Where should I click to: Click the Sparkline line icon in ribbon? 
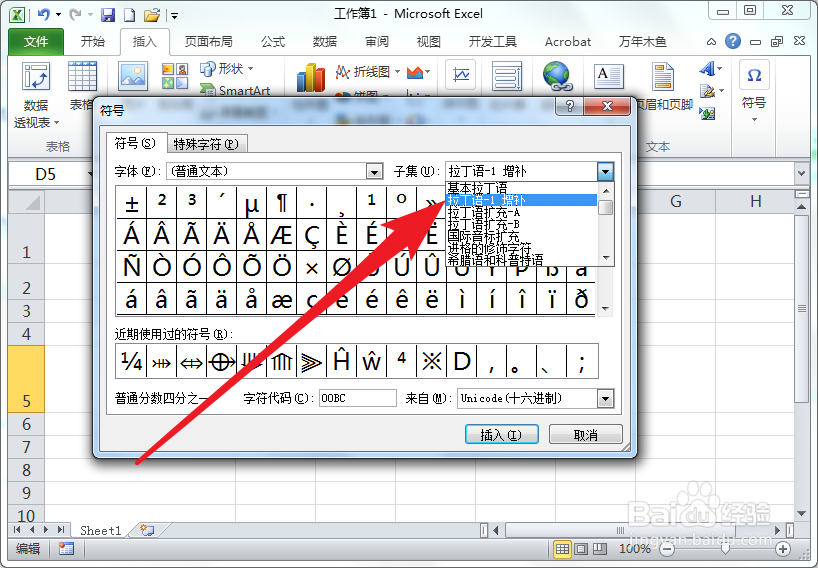click(461, 76)
